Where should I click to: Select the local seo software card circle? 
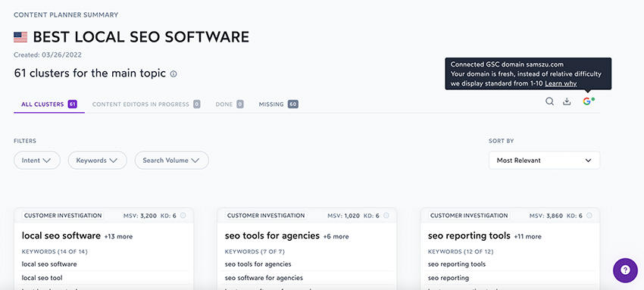[183, 215]
